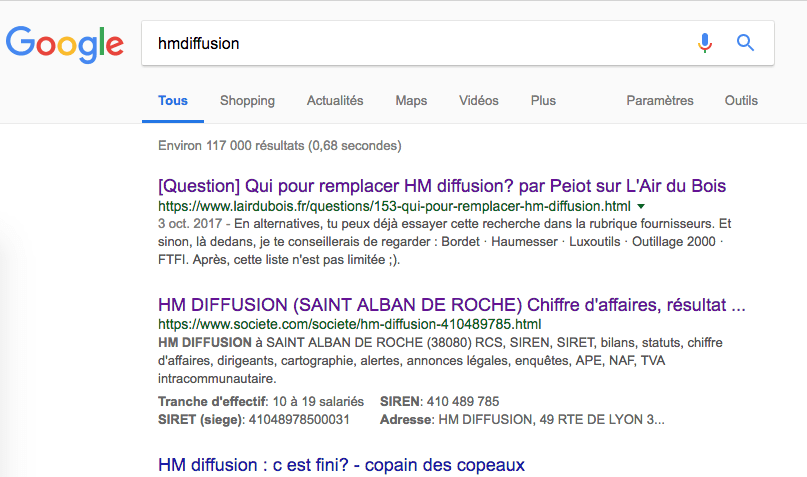Click the '3 oct. 2017' snippet date

click(190, 224)
